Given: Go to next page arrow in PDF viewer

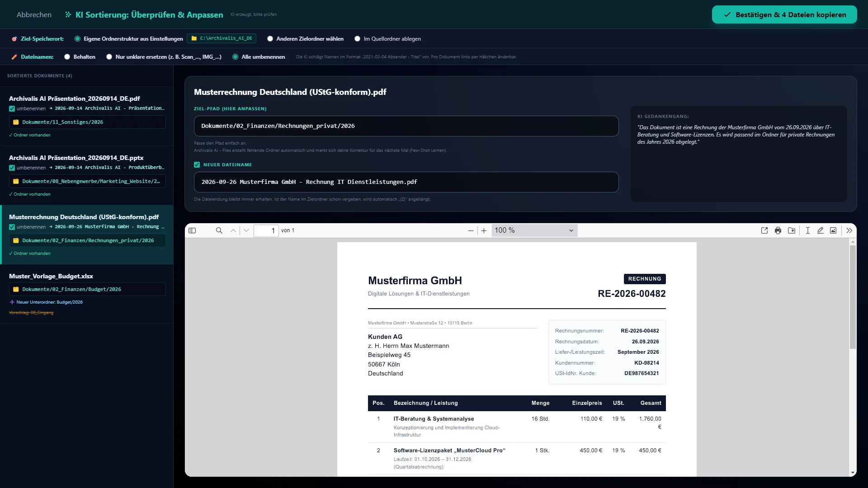Looking at the screenshot, I should 246,230.
